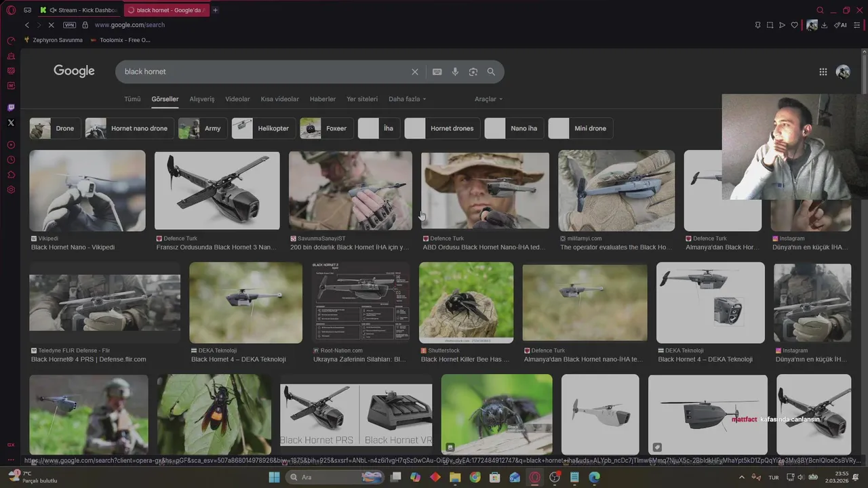This screenshot has width=868, height=488.
Task: Select the Hornet nano drone chip
Action: pyautogui.click(x=130, y=128)
